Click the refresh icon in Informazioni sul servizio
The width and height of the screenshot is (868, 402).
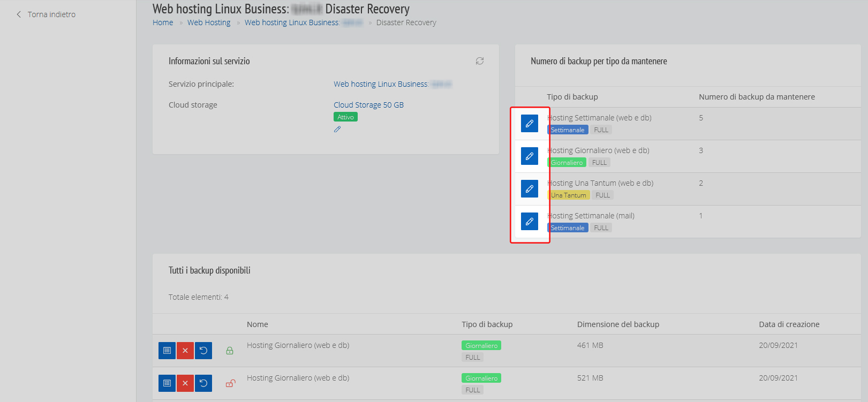(x=480, y=61)
